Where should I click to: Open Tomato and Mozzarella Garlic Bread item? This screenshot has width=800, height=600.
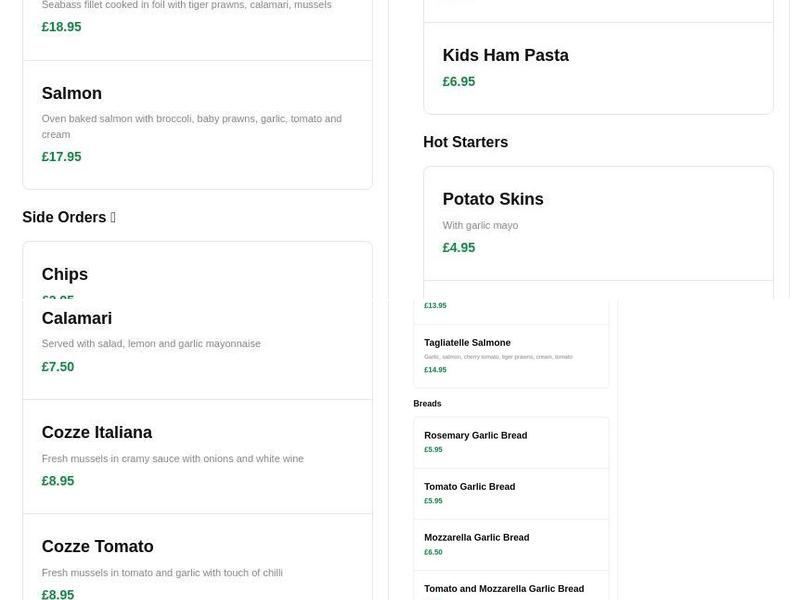[511, 588]
